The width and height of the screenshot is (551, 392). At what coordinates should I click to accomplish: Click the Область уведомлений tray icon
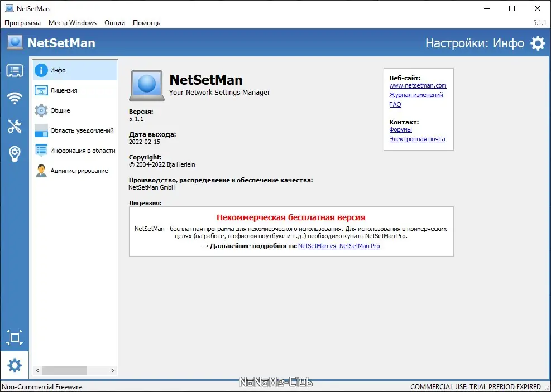click(41, 130)
